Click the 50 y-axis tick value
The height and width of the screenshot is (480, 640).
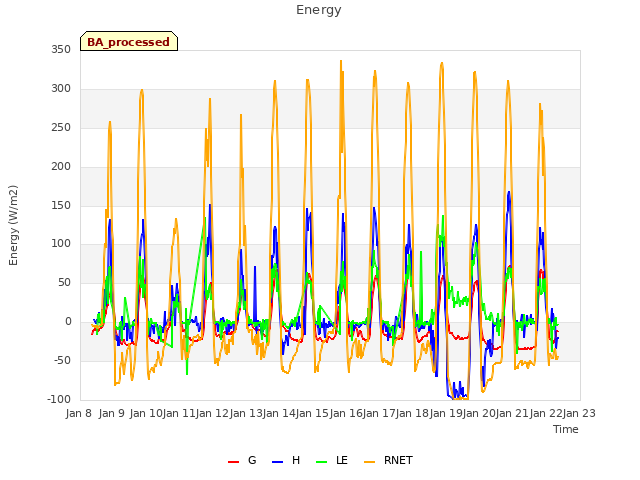(64, 282)
